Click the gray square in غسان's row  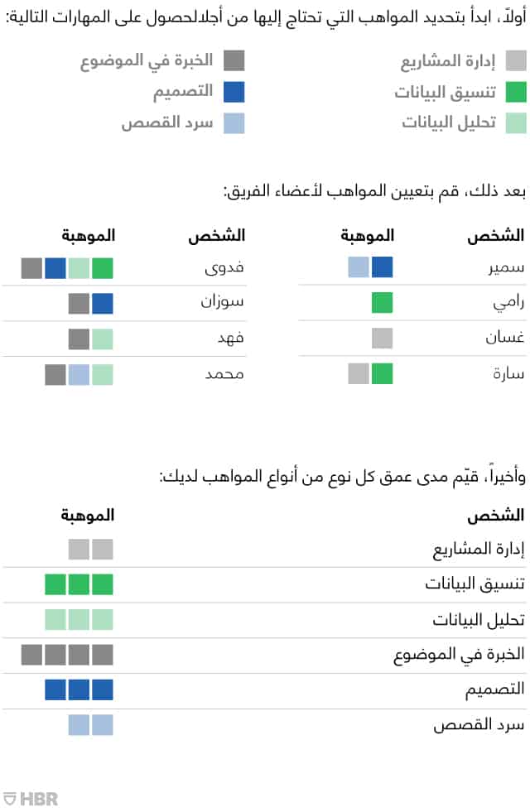[382, 338]
